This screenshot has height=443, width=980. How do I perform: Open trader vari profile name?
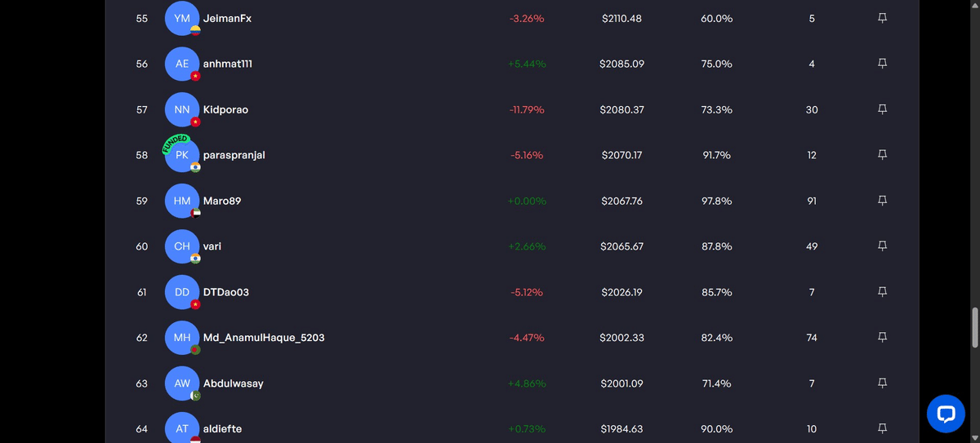(212, 246)
